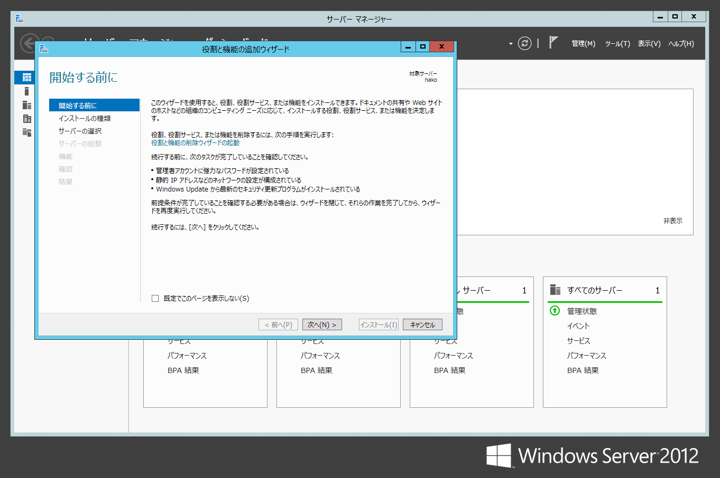Click the 非表示 link in the welcome panel
The image size is (720, 478).
(673, 221)
